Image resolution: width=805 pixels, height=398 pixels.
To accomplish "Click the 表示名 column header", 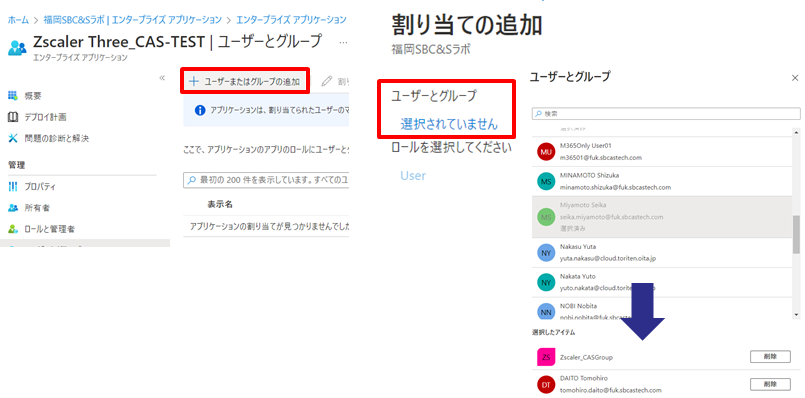I will [x=220, y=204].
